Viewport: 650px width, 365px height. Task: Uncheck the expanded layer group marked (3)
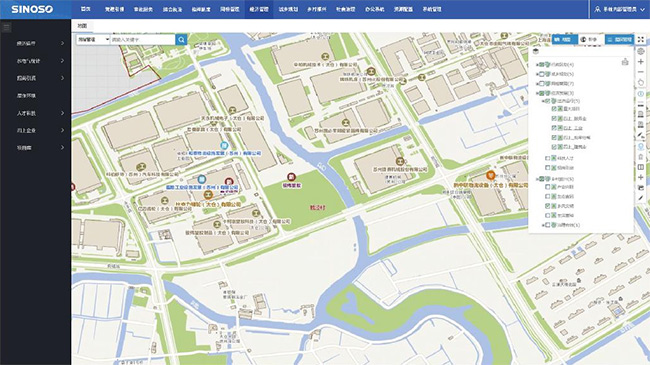pos(541,93)
